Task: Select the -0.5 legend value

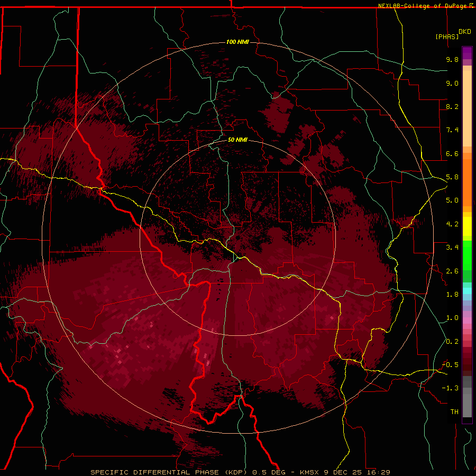Action: click(x=450, y=365)
